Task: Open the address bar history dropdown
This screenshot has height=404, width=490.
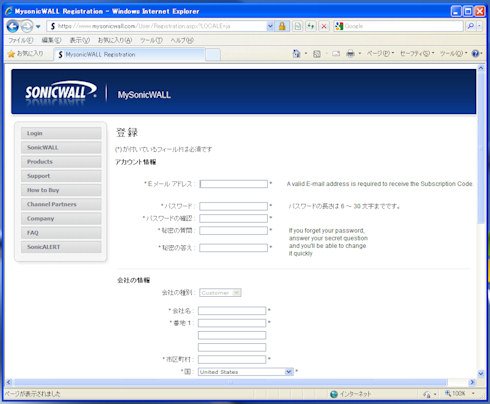Action: (270, 26)
